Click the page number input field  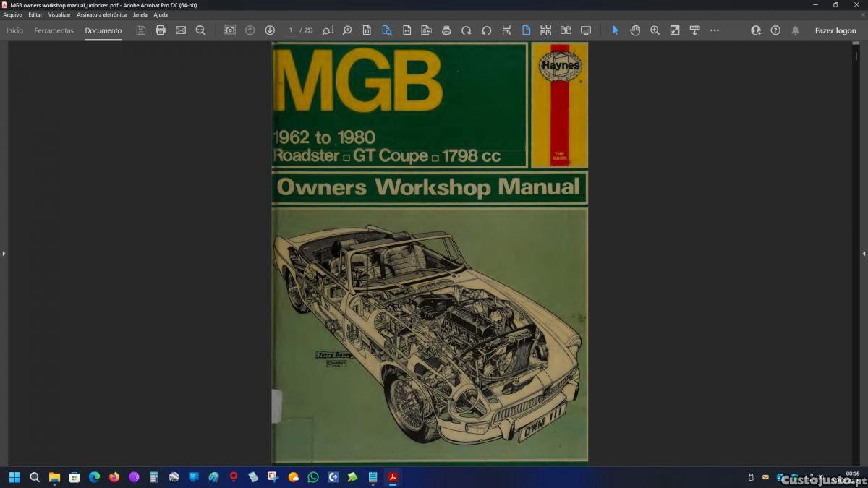[291, 30]
